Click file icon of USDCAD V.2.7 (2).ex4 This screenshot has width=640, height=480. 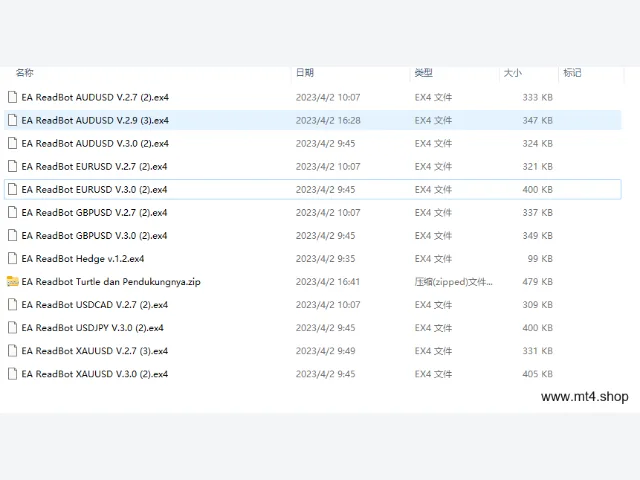13,305
